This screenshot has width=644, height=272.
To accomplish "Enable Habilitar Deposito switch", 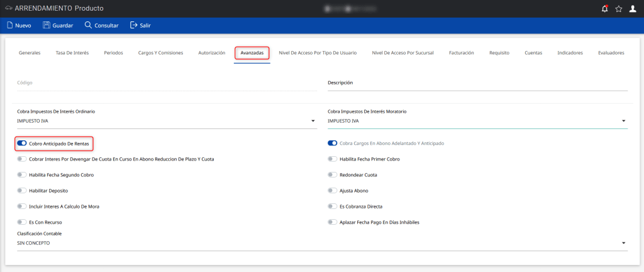I will point(22,190).
